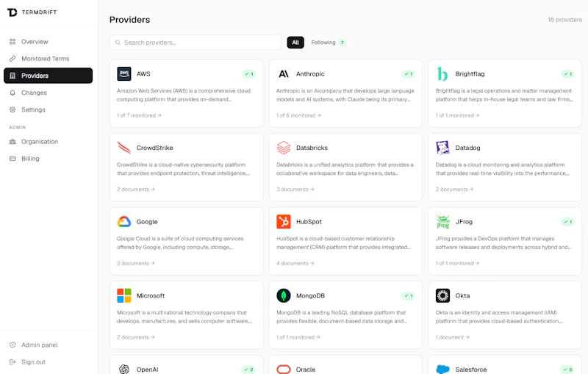Click the Oracle provider name
Image resolution: width=588 pixels, height=374 pixels.
point(306,370)
